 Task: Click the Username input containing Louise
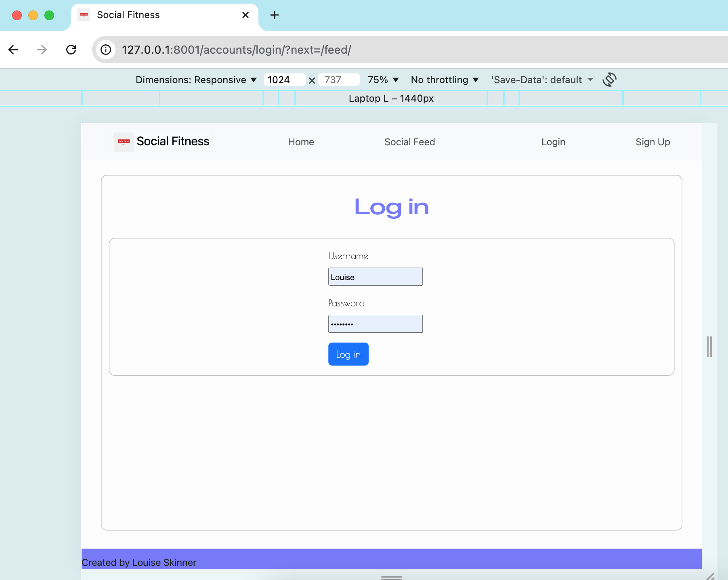coord(375,276)
